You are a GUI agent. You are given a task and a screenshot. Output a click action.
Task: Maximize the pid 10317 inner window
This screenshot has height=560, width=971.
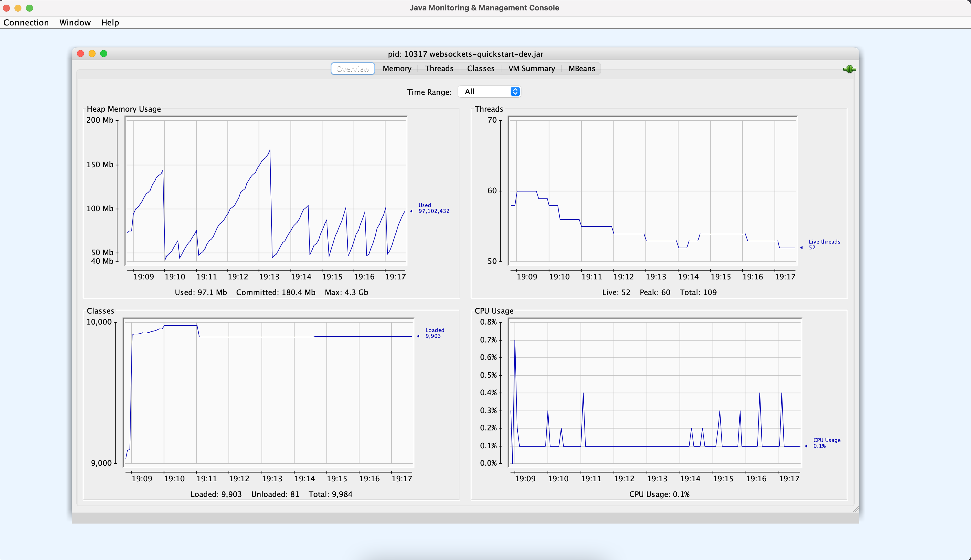click(x=104, y=54)
